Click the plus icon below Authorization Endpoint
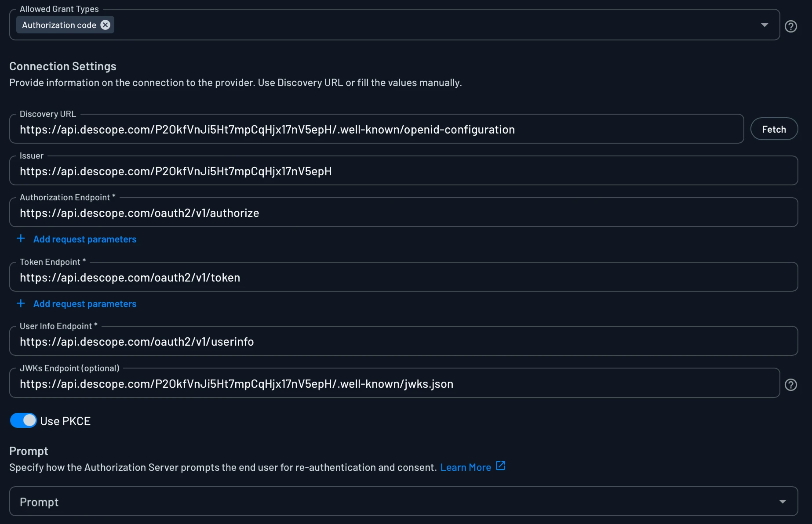812x524 pixels. click(21, 239)
